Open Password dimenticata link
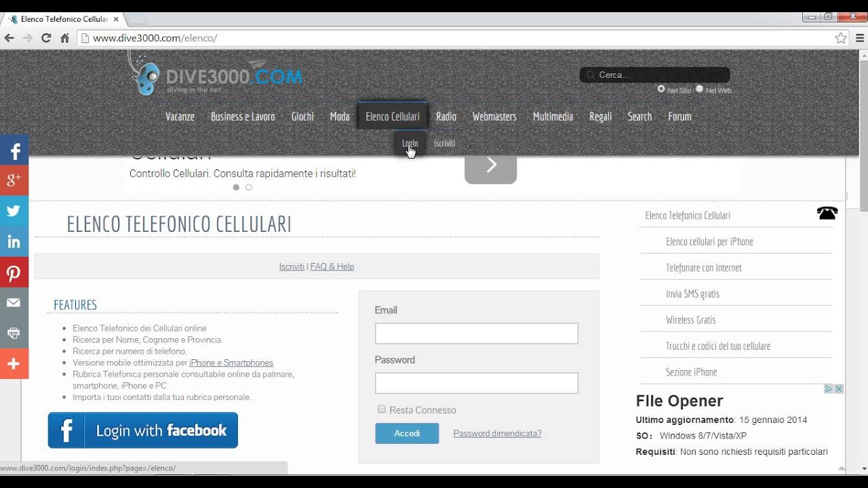Image resolution: width=868 pixels, height=488 pixels. (x=497, y=433)
